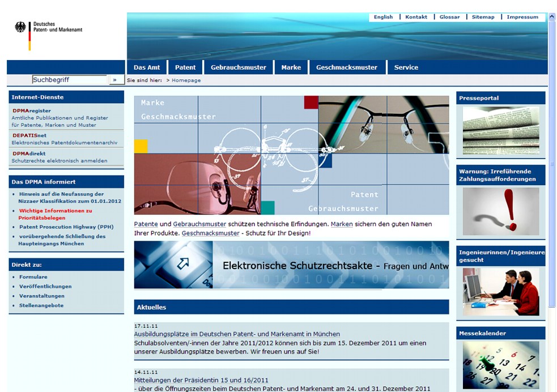The width and height of the screenshot is (557, 392).
Task: Open the Gebrauchsmuster menu
Action: point(239,67)
